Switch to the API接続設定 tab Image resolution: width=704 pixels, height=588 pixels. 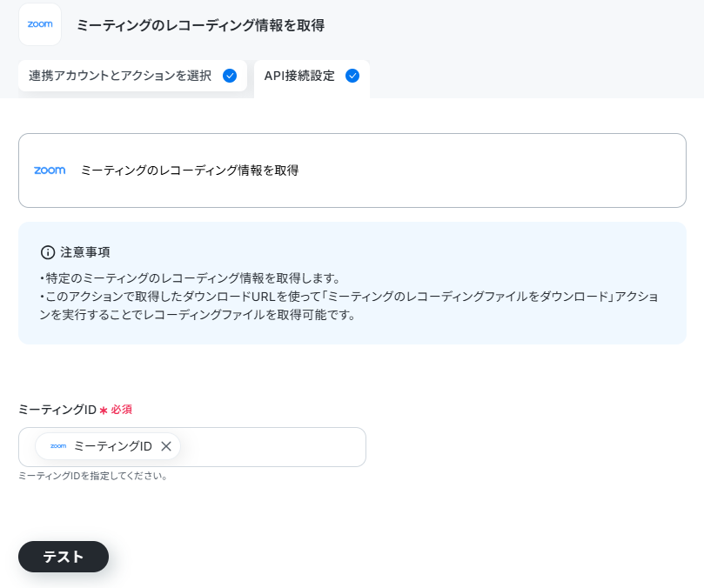(x=312, y=76)
